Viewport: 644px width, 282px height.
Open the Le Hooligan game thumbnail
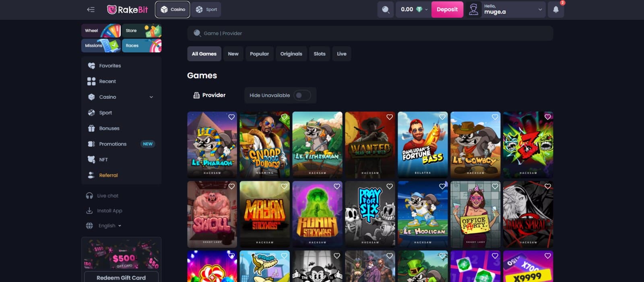point(423,214)
